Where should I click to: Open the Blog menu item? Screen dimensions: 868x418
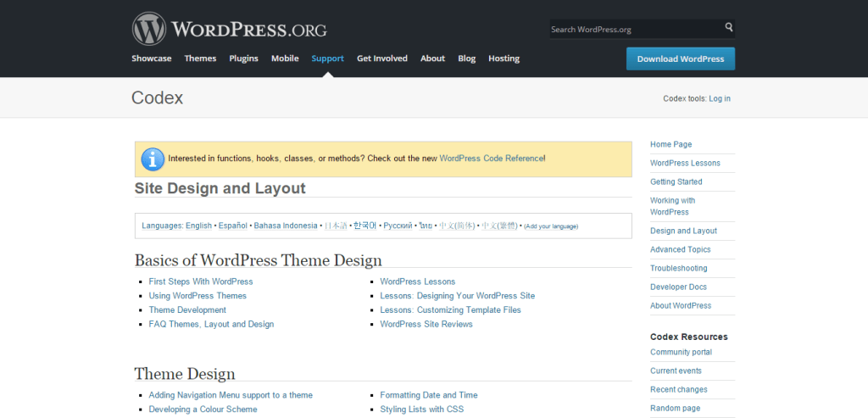467,59
